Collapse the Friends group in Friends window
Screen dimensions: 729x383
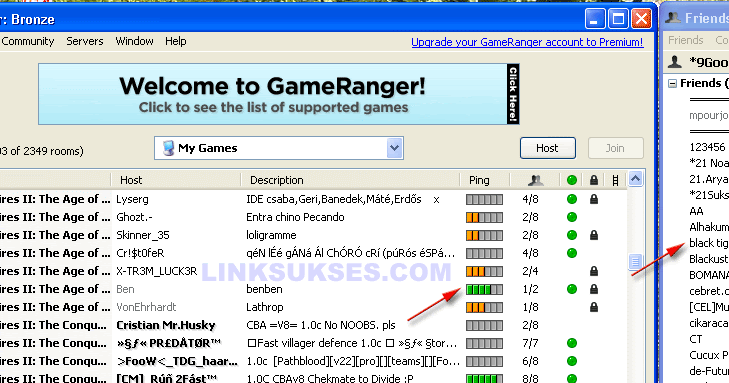[x=672, y=84]
